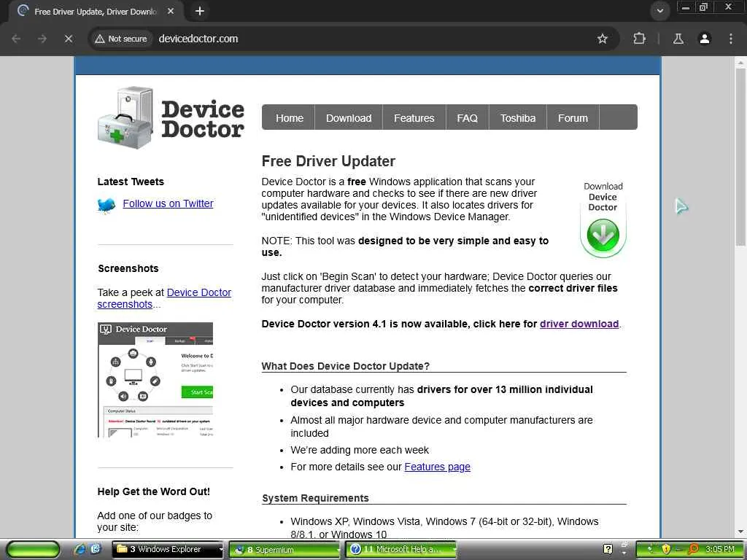Screen dimensions: 747x560
Task: Click the Internet Explorer quick launch icon
Action: coord(80,549)
